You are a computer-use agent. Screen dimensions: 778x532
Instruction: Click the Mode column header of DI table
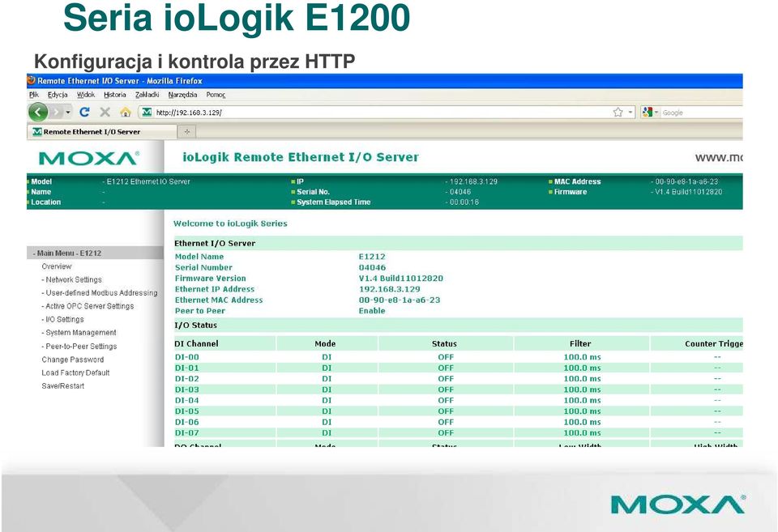(x=325, y=343)
